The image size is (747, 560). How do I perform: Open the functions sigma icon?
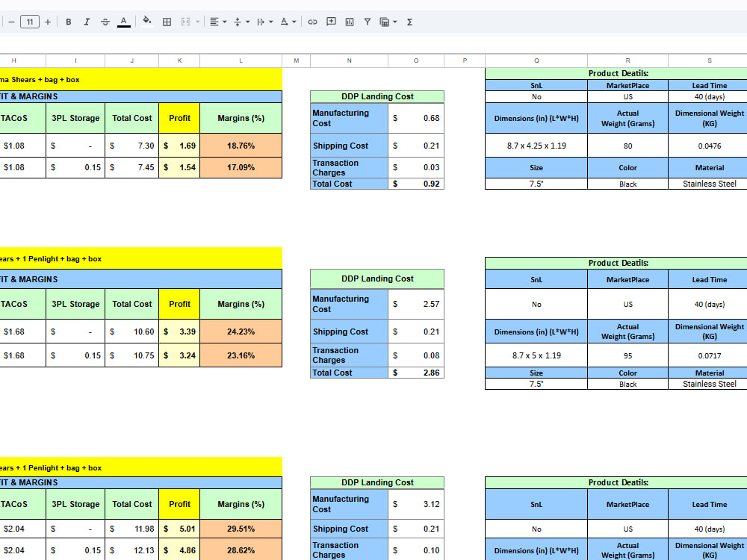click(409, 22)
